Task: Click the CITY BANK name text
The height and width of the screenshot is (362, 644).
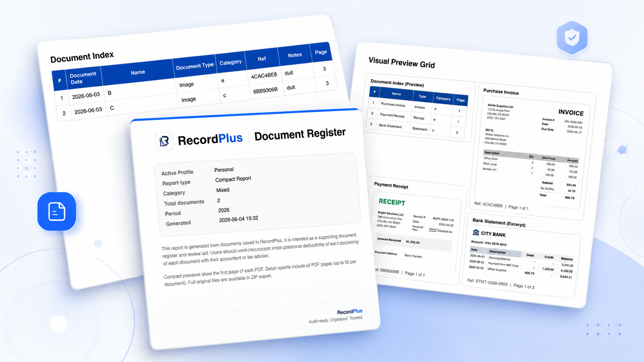Action: tap(493, 234)
